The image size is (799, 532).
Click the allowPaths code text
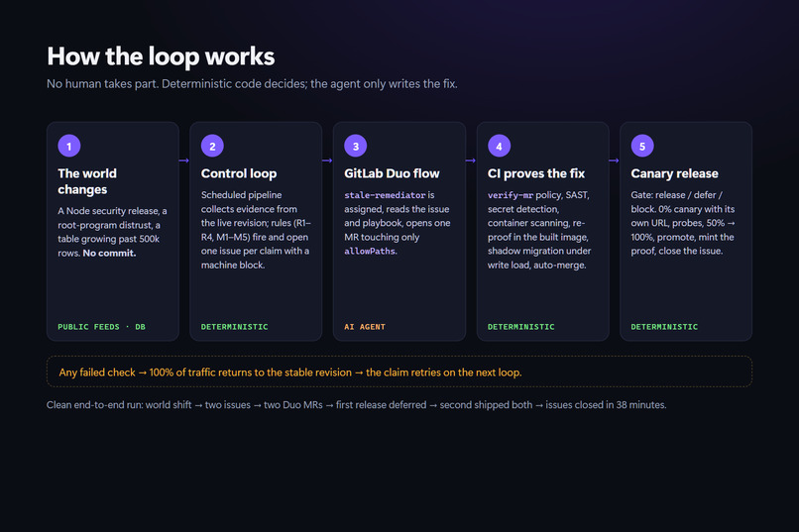(370, 251)
